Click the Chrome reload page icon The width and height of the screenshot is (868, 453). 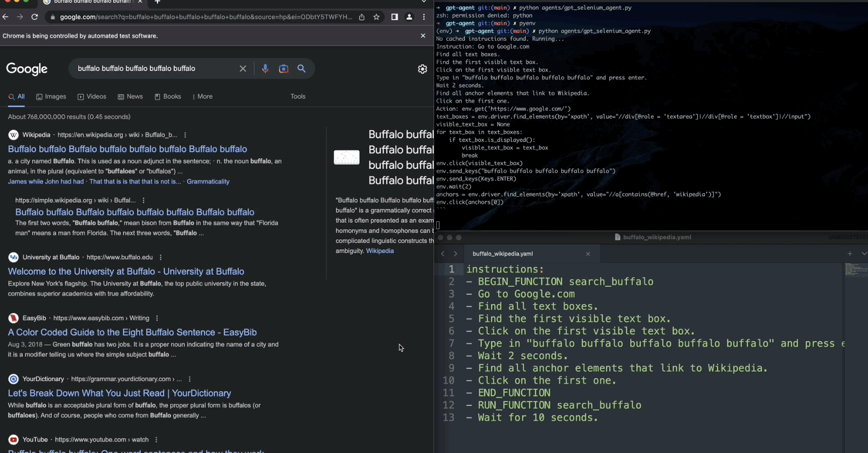(34, 17)
